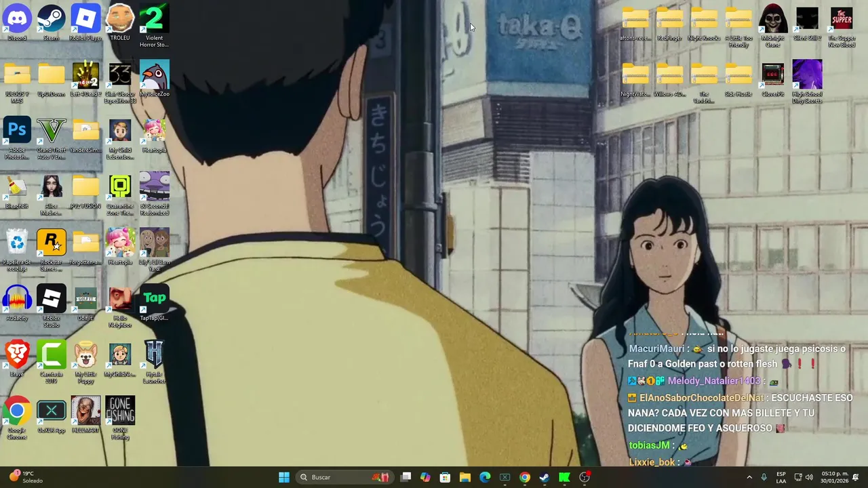Image resolution: width=868 pixels, height=488 pixels.
Task: Open Task View from the taskbar
Action: (406, 477)
